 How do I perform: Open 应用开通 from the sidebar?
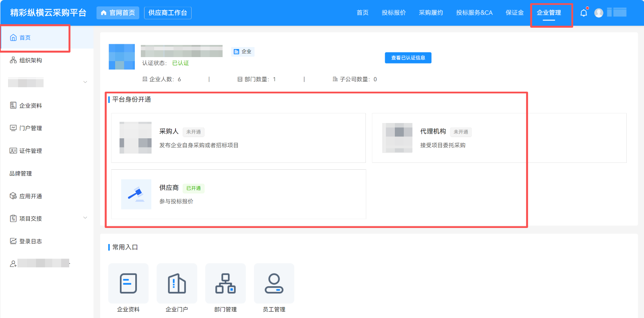31,196
